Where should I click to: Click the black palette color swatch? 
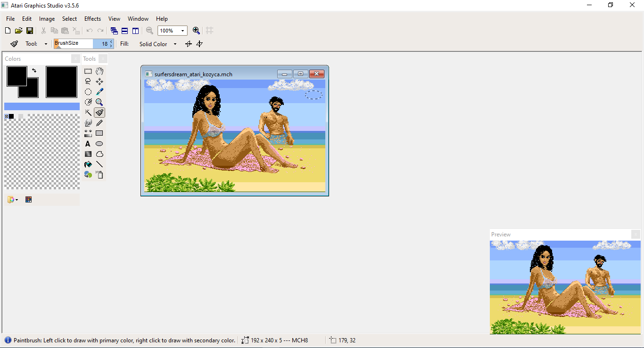(11, 116)
